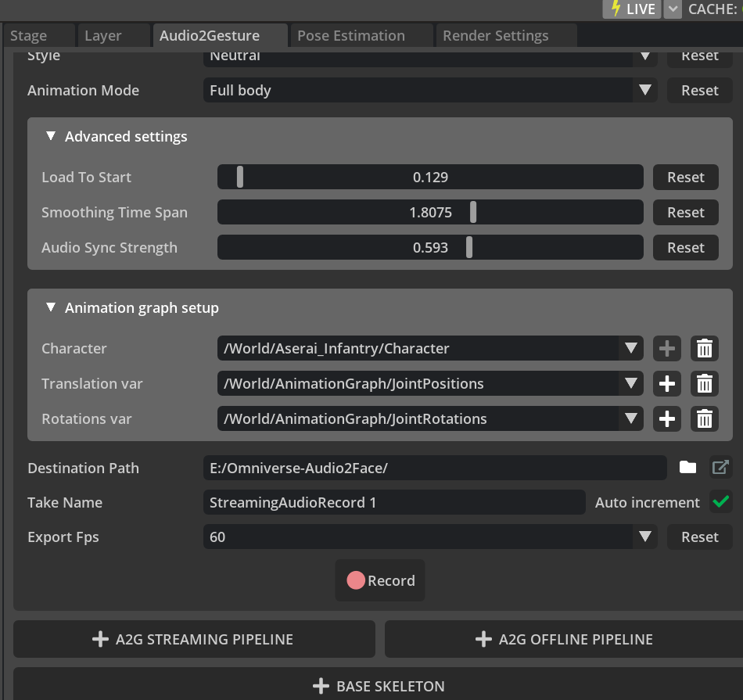Remove Rotations var using trash icon
Image resolution: width=743 pixels, height=700 pixels.
tap(704, 418)
